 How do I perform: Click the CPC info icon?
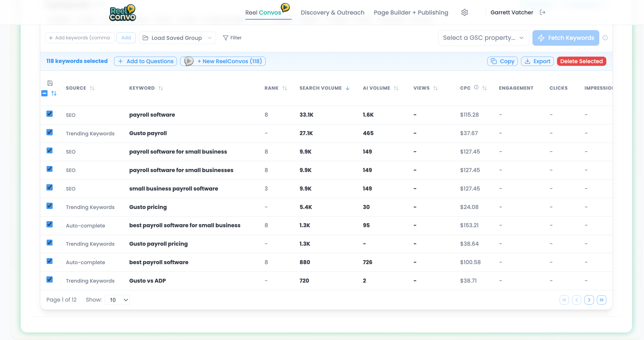click(x=476, y=87)
